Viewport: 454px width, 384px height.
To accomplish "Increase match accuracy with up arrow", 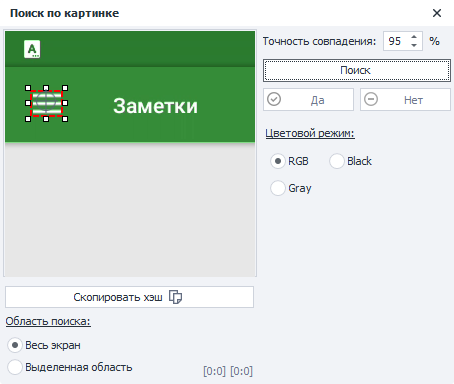I will (x=414, y=37).
